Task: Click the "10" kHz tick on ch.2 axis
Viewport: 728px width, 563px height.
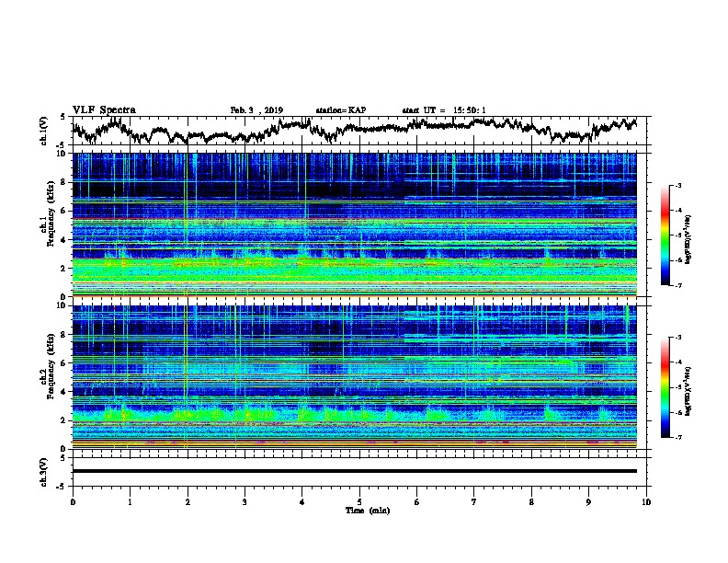Action: pyautogui.click(x=62, y=306)
